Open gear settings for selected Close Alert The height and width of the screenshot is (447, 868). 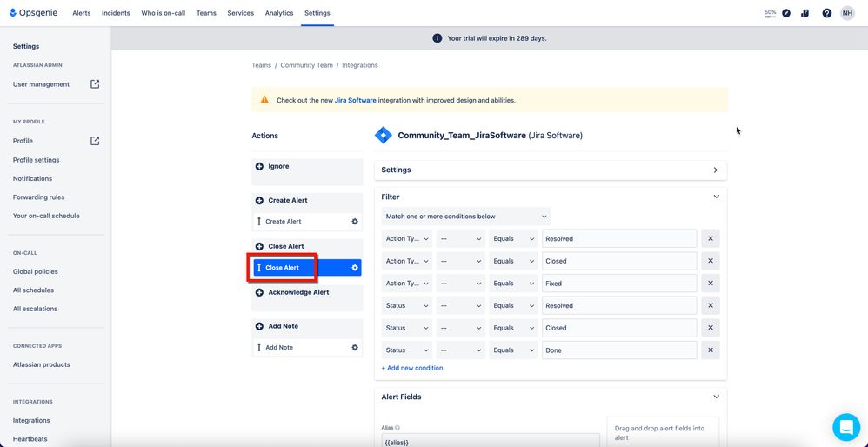[x=355, y=268]
